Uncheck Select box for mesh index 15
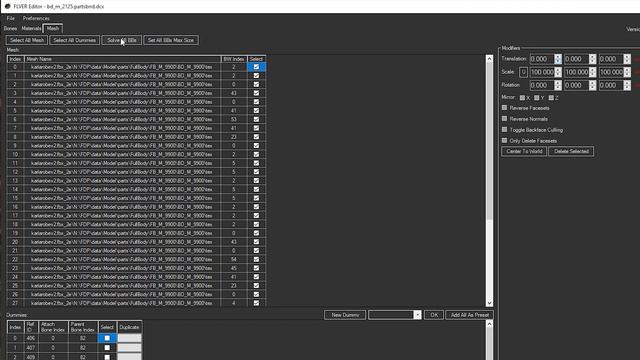 tap(256, 198)
